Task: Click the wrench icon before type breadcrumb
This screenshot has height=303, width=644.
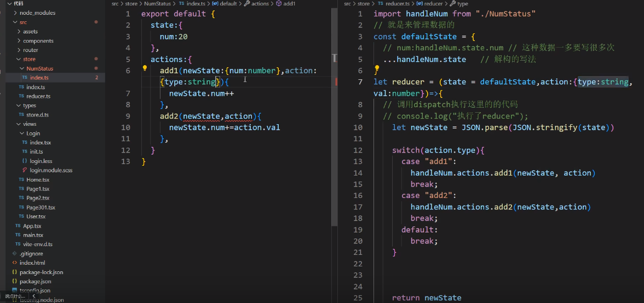Action: point(452,4)
